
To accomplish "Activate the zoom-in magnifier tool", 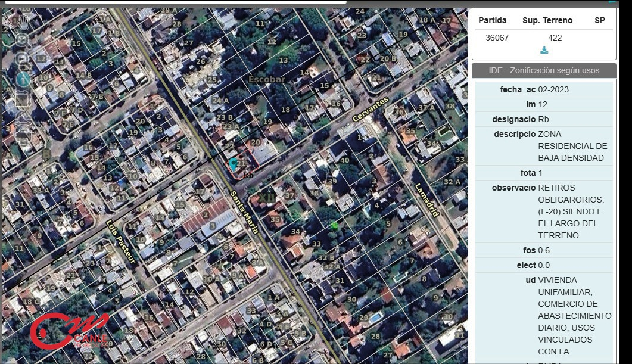I will click(x=23, y=41).
